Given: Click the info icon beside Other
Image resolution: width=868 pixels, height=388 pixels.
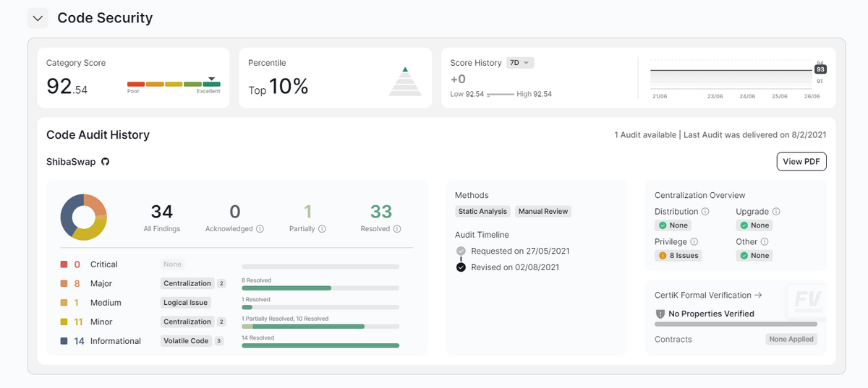Looking at the screenshot, I should (765, 241).
